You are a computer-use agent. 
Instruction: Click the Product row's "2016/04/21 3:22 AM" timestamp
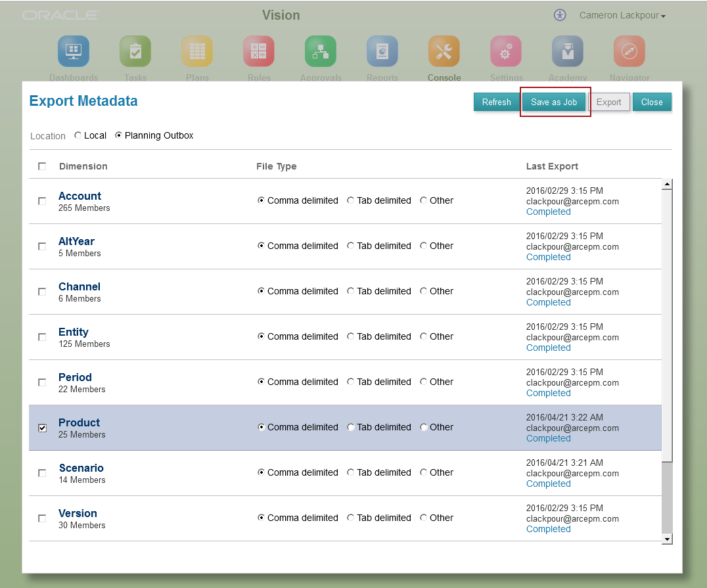pyautogui.click(x=564, y=417)
